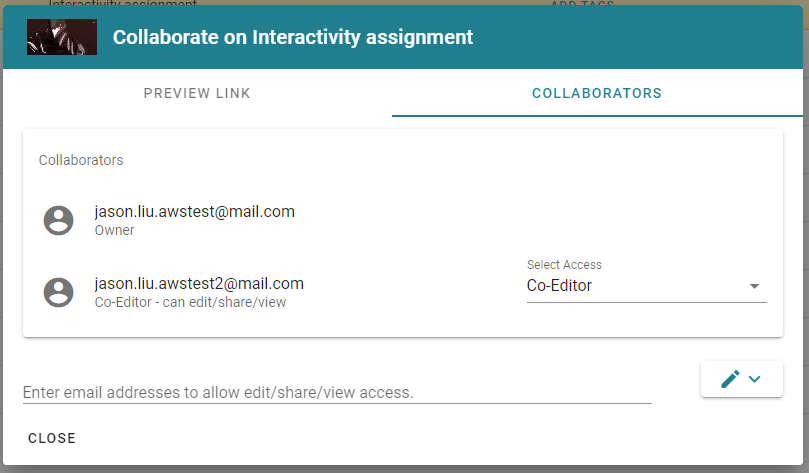Switch to the Preview Link tab
The image size is (809, 473).
pyautogui.click(x=197, y=93)
